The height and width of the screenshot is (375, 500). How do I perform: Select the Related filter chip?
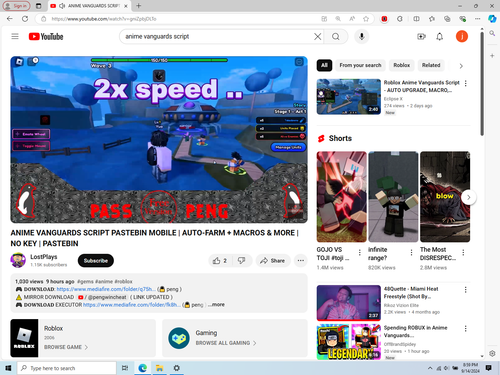tap(431, 65)
